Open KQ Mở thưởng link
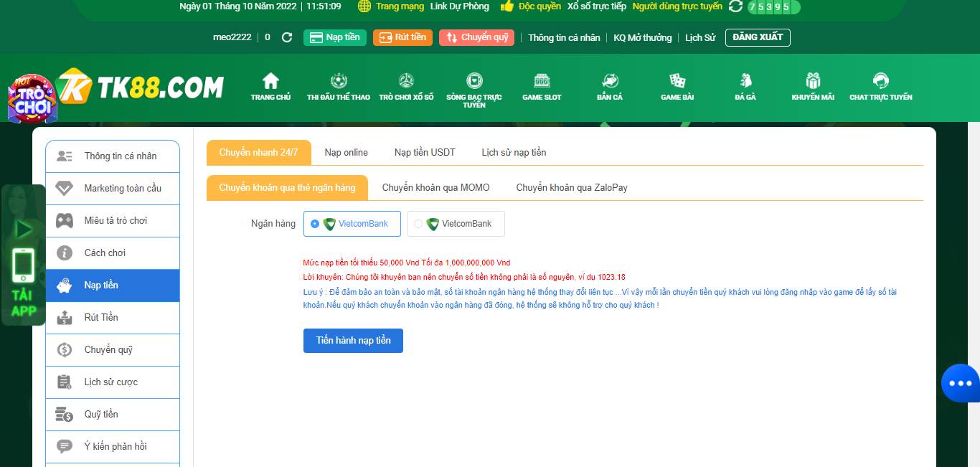Viewport: 980px width, 467px height. 643,37
